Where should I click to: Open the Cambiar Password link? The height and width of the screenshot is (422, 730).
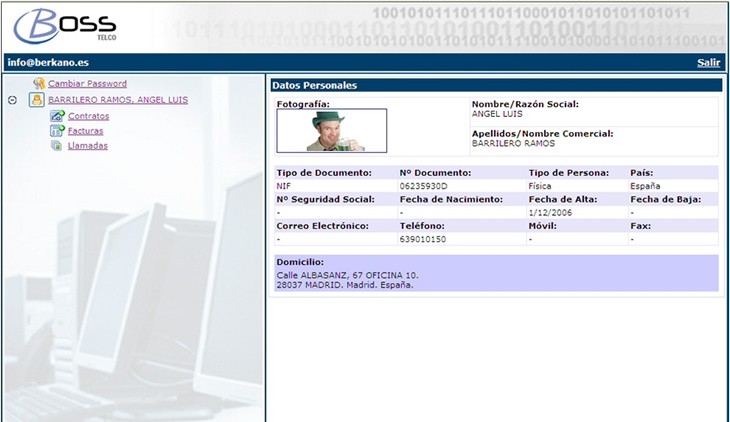tap(87, 84)
